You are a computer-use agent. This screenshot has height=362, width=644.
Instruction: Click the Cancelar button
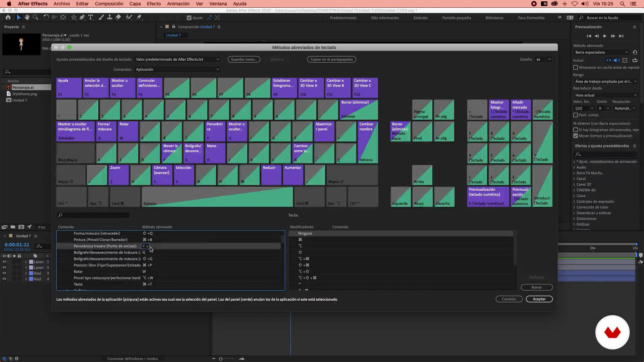[x=509, y=299]
